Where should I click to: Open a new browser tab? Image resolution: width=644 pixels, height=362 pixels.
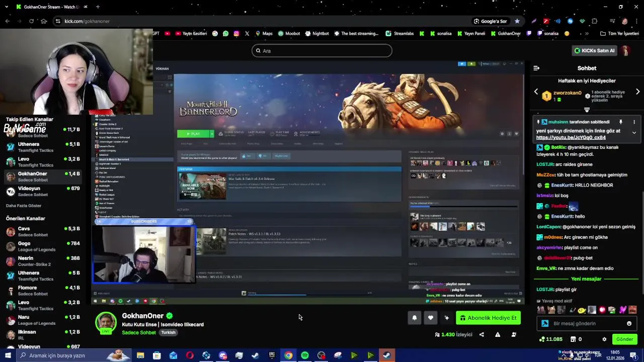click(x=98, y=7)
